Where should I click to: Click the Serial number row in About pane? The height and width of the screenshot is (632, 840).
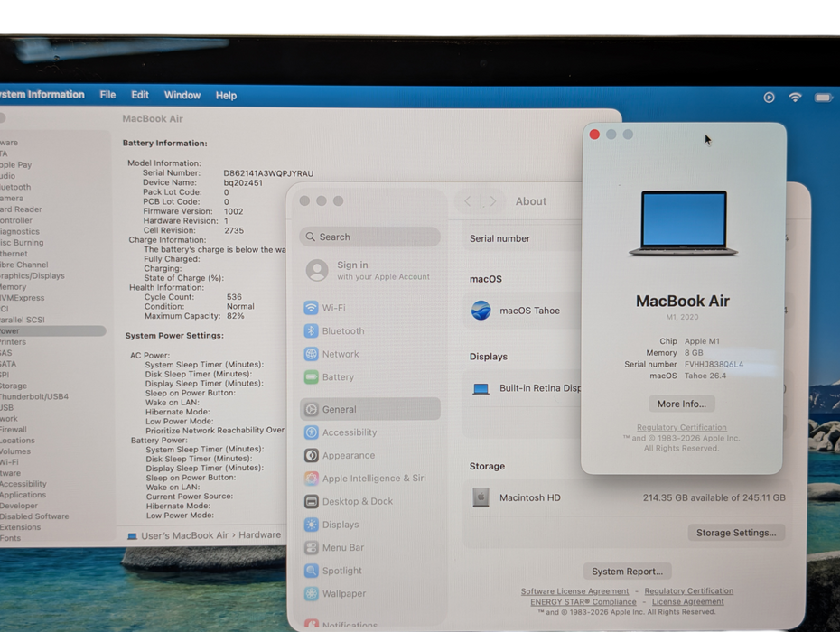click(x=524, y=239)
